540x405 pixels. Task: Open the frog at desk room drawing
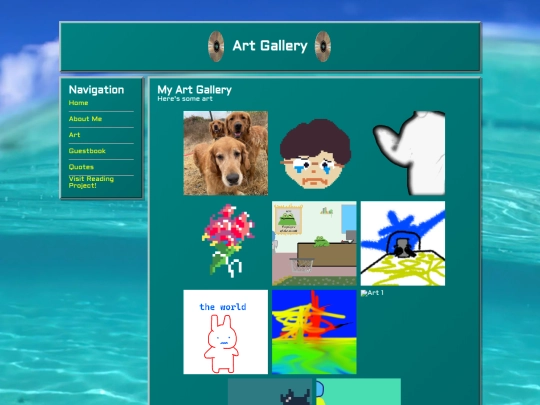[314, 243]
